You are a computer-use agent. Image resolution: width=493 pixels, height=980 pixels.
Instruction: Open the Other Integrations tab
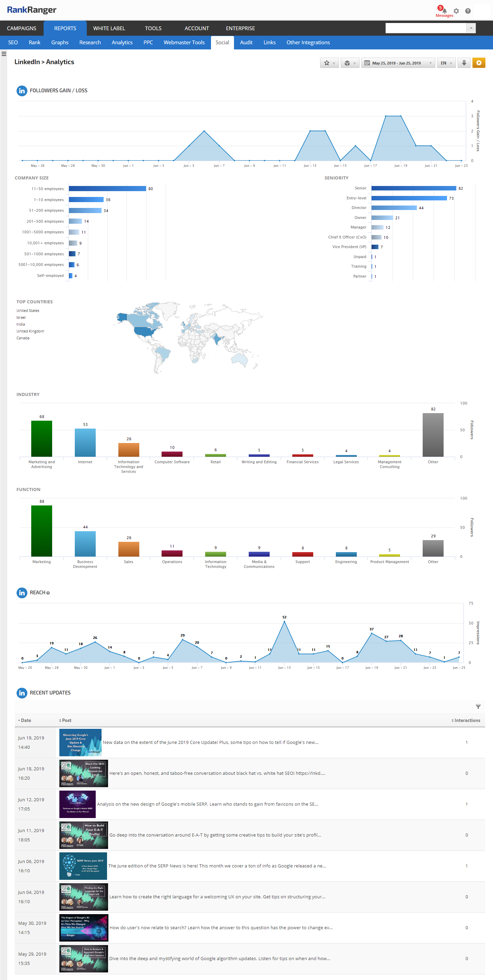click(308, 42)
